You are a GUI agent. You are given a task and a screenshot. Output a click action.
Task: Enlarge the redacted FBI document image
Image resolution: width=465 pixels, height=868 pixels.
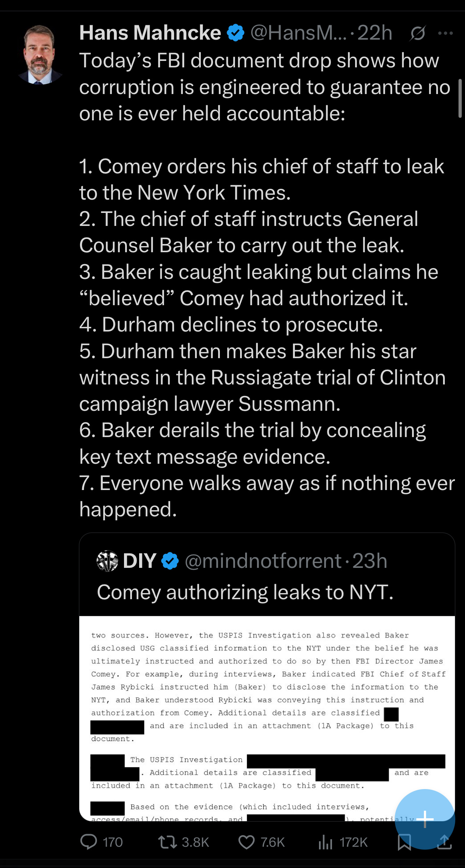pyautogui.click(x=267, y=718)
